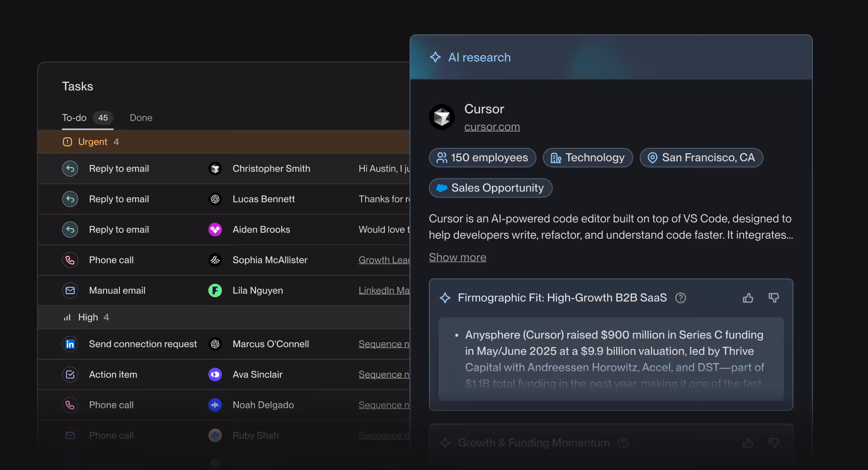Thumbs up the Firmographic Fit insight
Image resolution: width=868 pixels, height=470 pixels.
(748, 298)
